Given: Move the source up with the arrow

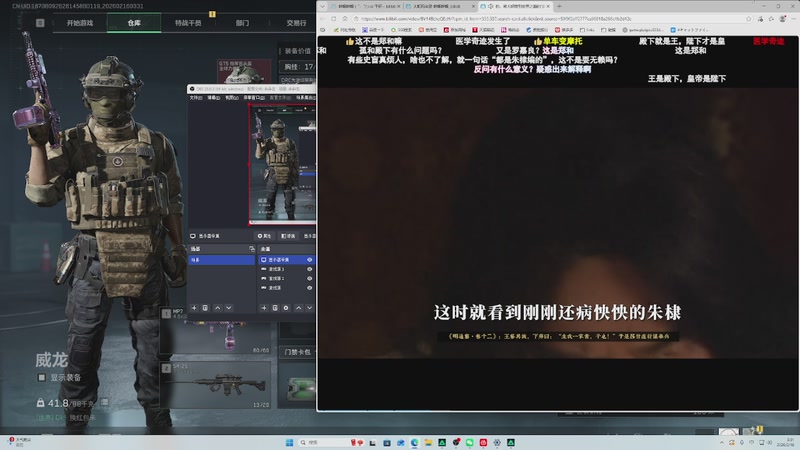Looking at the screenshot, I should pyautogui.click(x=298, y=308).
